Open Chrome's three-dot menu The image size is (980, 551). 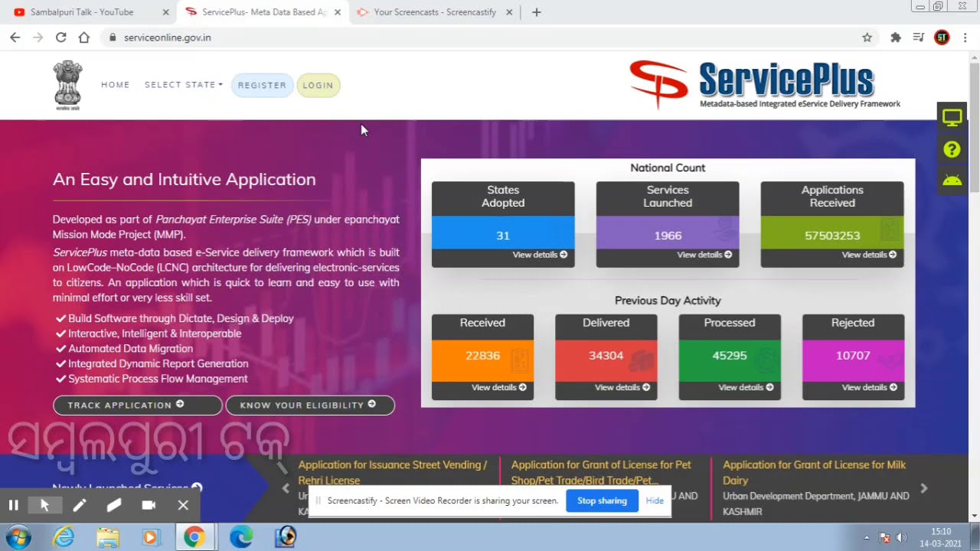pos(965,37)
